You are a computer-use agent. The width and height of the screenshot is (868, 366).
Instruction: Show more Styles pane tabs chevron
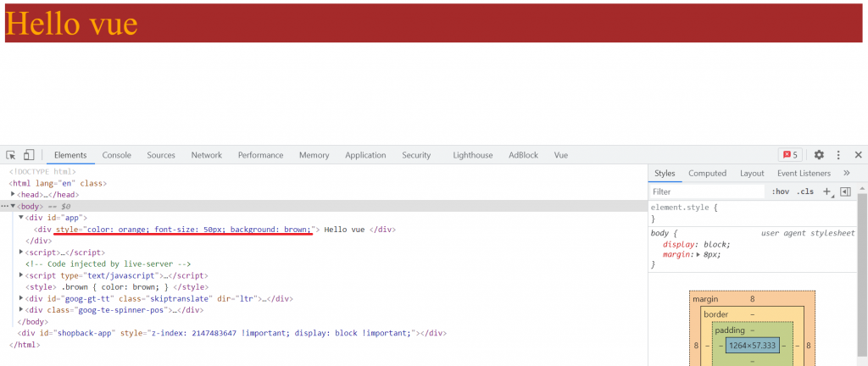(x=847, y=173)
